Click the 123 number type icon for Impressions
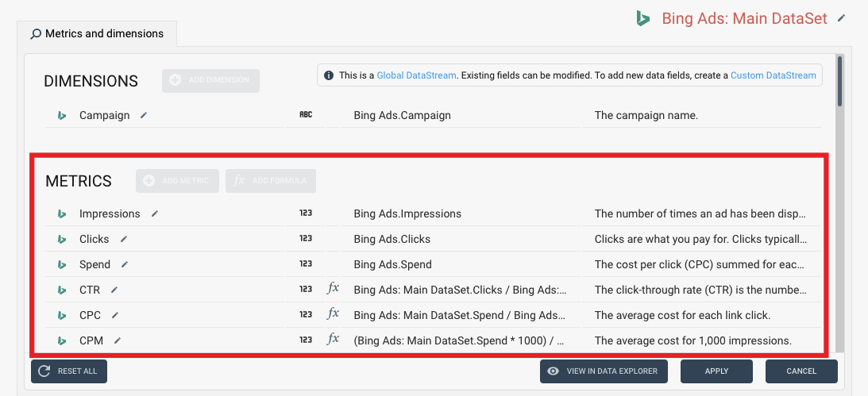 pyautogui.click(x=306, y=213)
